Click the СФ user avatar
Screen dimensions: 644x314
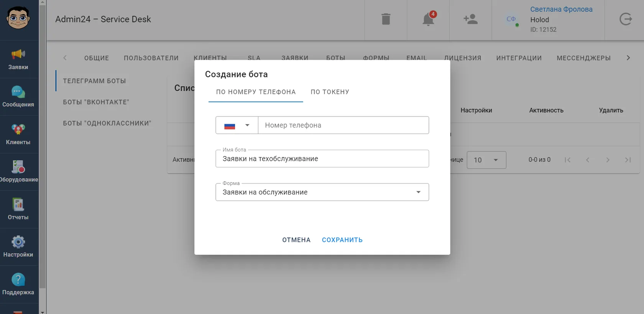tap(511, 19)
